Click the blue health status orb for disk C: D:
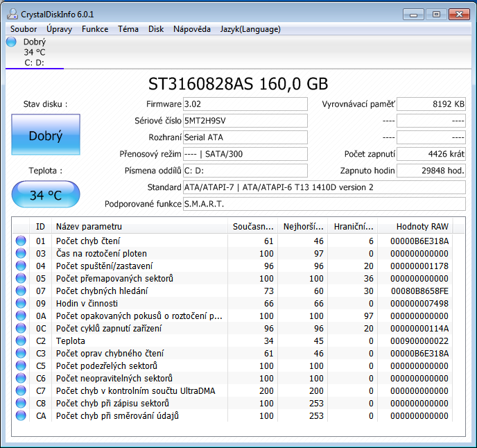 tap(11, 42)
